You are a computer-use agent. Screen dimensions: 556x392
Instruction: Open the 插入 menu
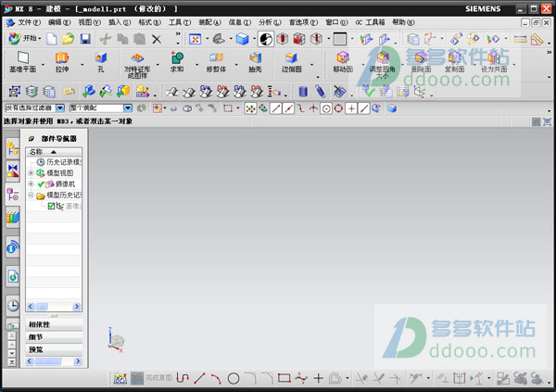tap(120, 22)
